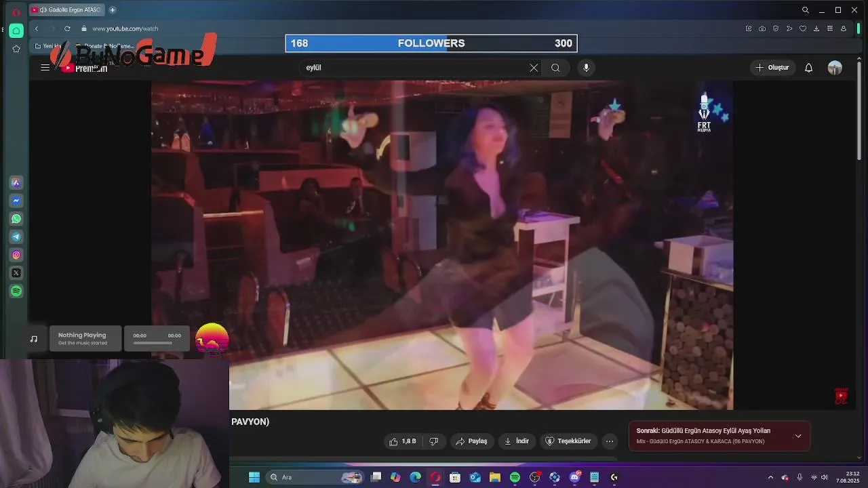Open Discord from the taskbar

click(575, 477)
